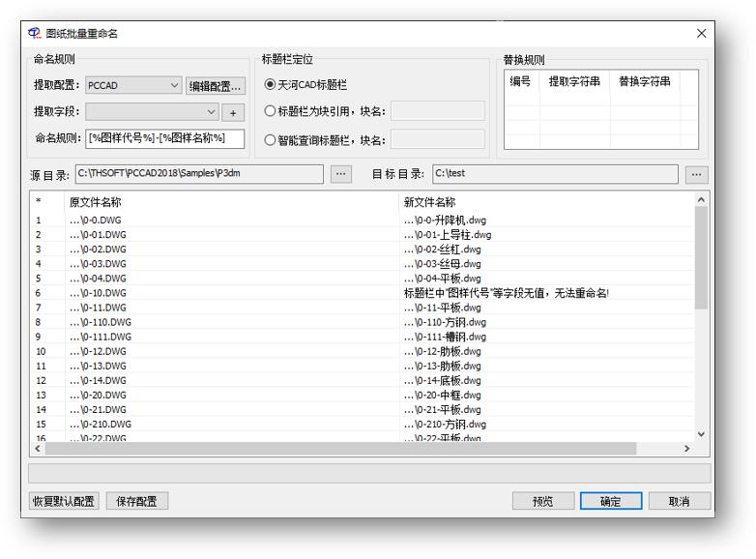Click the plus button next to 提取字段
This screenshot has width=756, height=559.
tap(233, 112)
